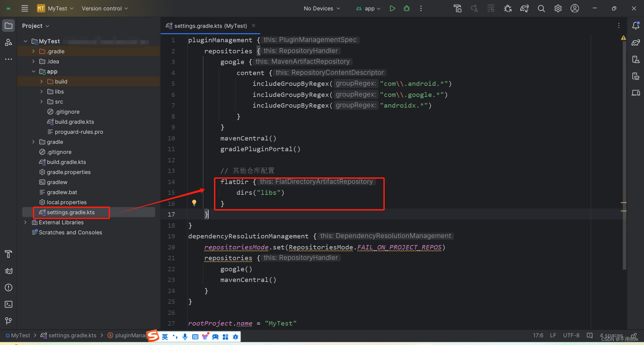Click the LF line separator indicator
The image size is (644, 345).
(553, 335)
